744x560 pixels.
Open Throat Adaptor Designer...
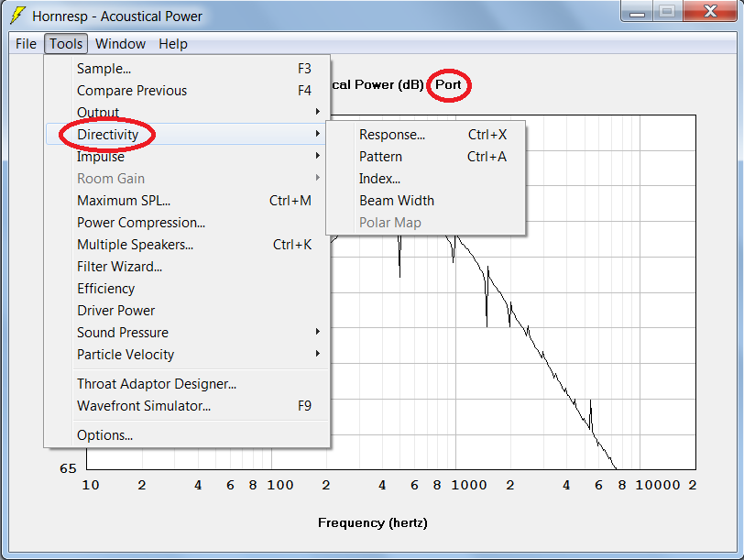tap(188, 383)
